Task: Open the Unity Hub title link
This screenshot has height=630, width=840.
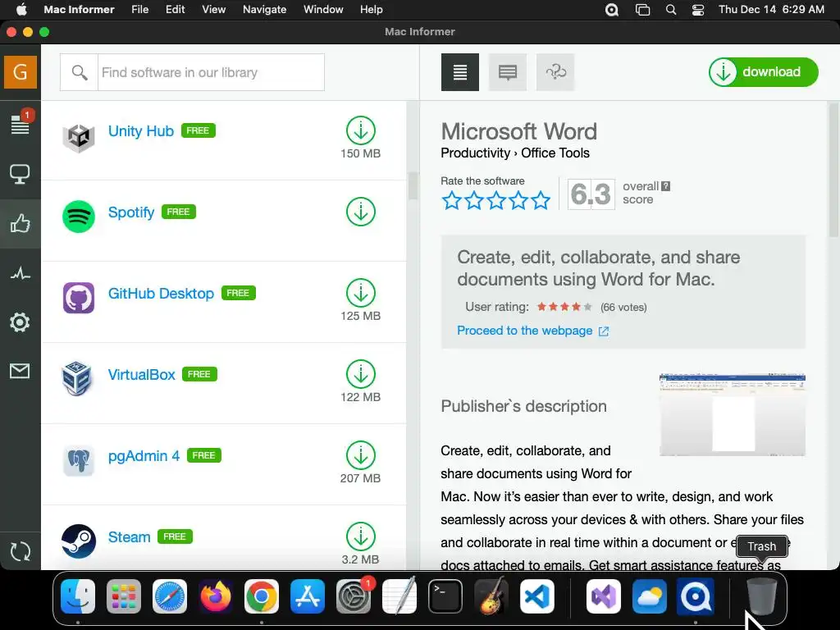Action: [x=141, y=130]
